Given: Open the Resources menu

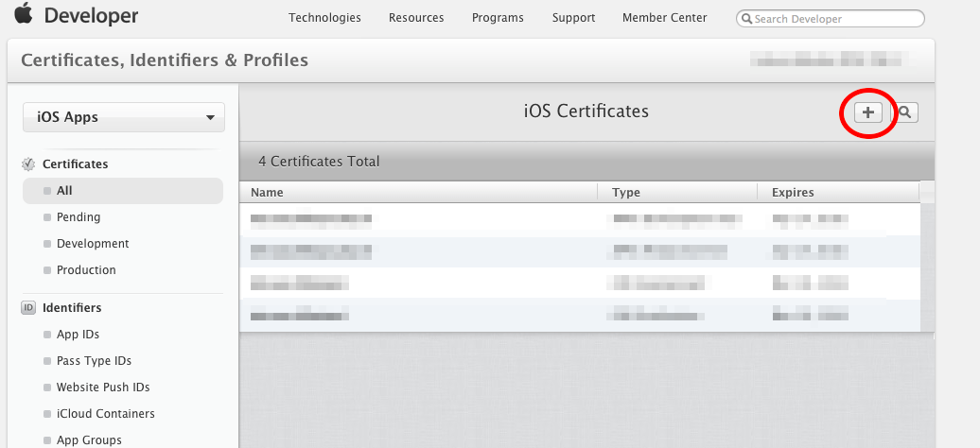Looking at the screenshot, I should 416,18.
